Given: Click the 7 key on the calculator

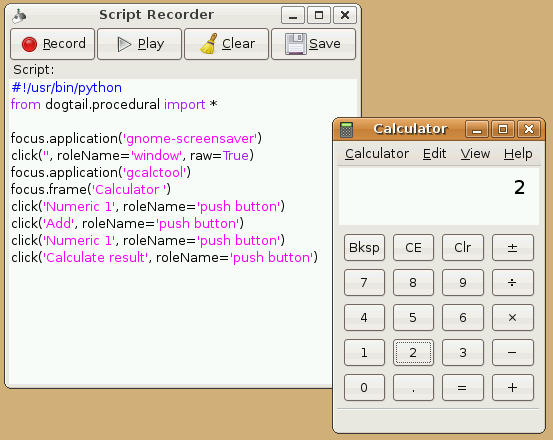Looking at the screenshot, I should tap(364, 282).
